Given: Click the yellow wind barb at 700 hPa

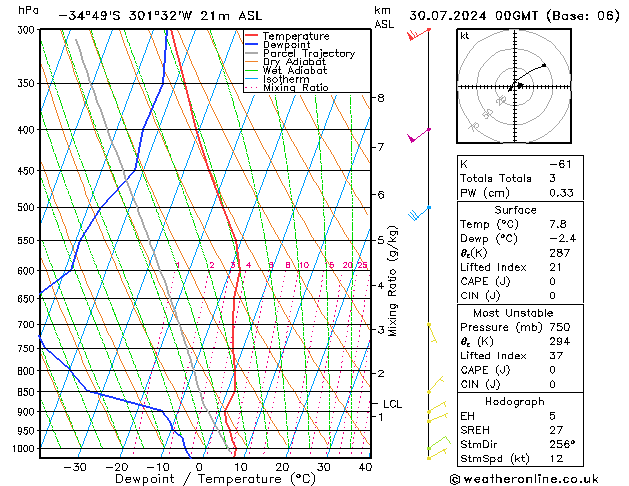Looking at the screenshot, I should point(432,332).
